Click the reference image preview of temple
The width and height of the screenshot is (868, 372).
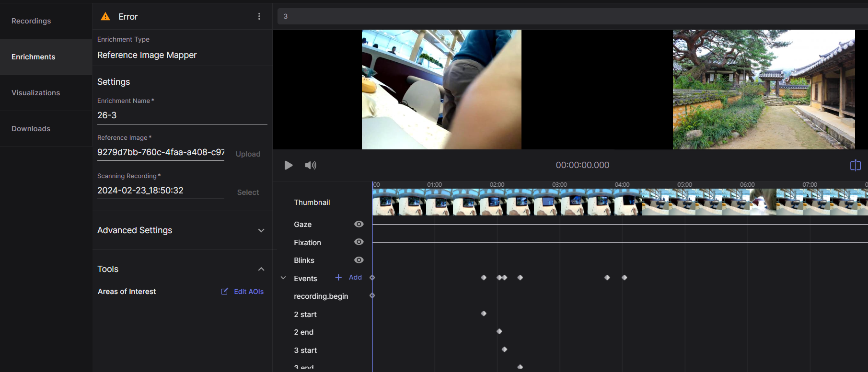point(764,90)
